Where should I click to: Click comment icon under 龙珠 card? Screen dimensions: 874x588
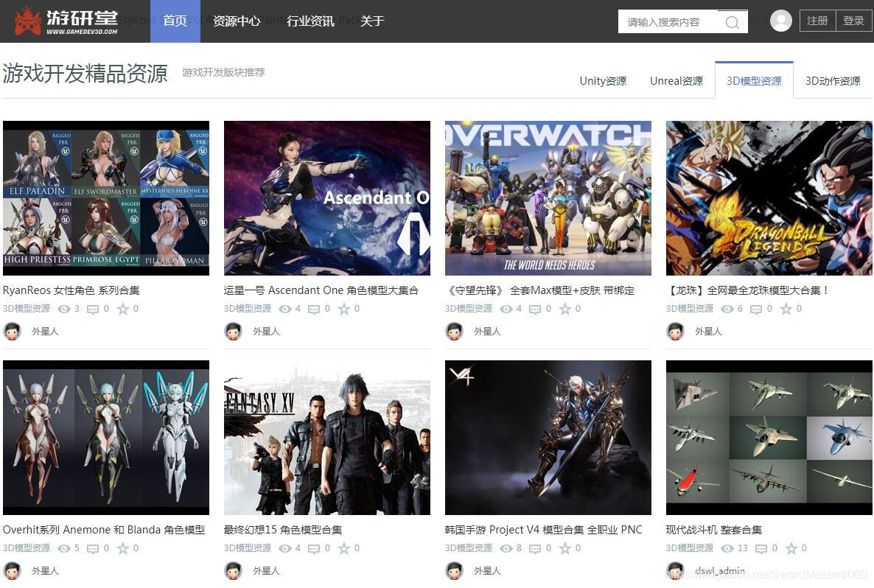coord(756,309)
